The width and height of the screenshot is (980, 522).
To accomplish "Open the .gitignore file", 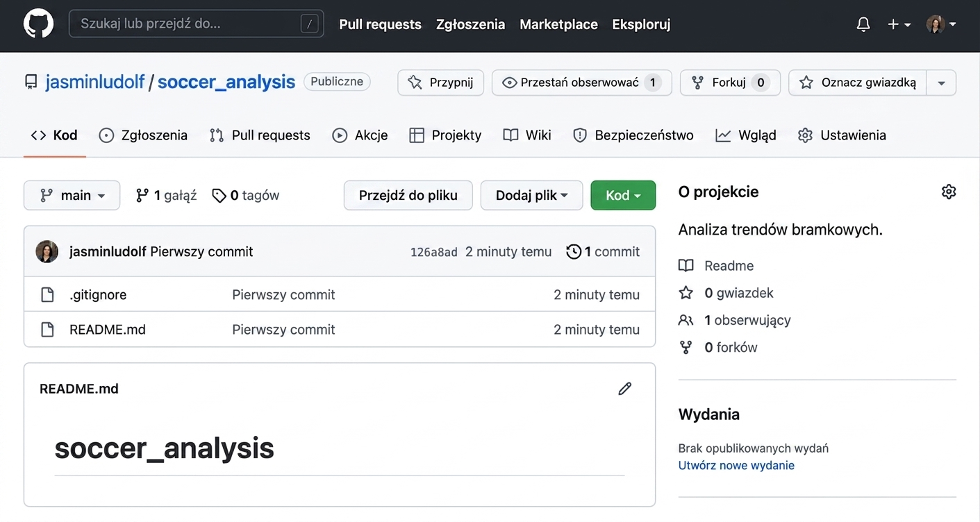I will pyautogui.click(x=98, y=295).
